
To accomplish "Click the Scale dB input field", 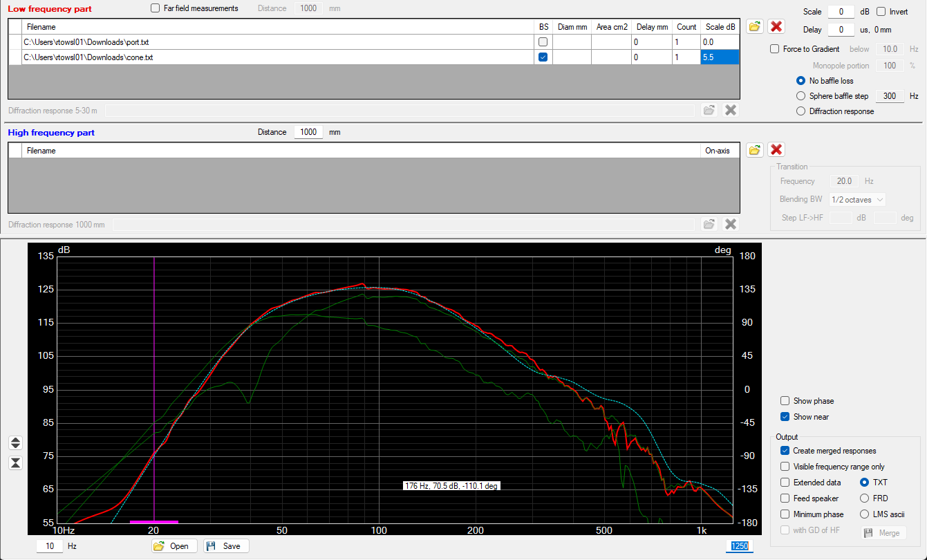I will (x=841, y=12).
